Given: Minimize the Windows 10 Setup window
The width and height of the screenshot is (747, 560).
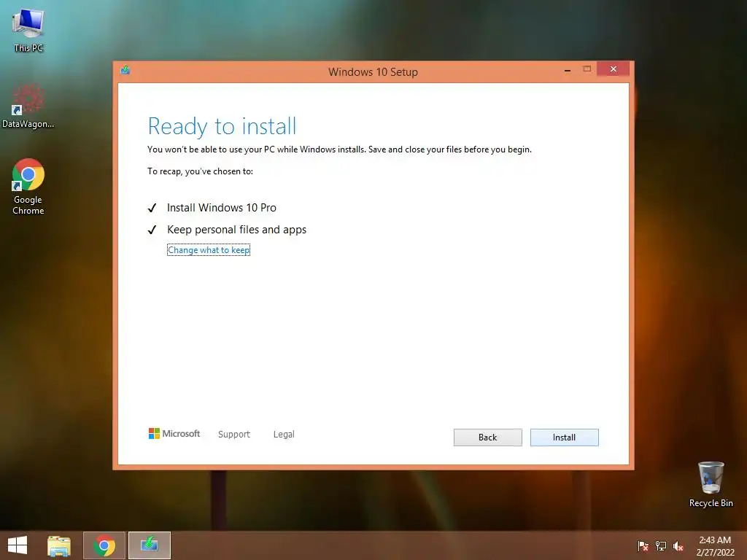Looking at the screenshot, I should 568,70.
